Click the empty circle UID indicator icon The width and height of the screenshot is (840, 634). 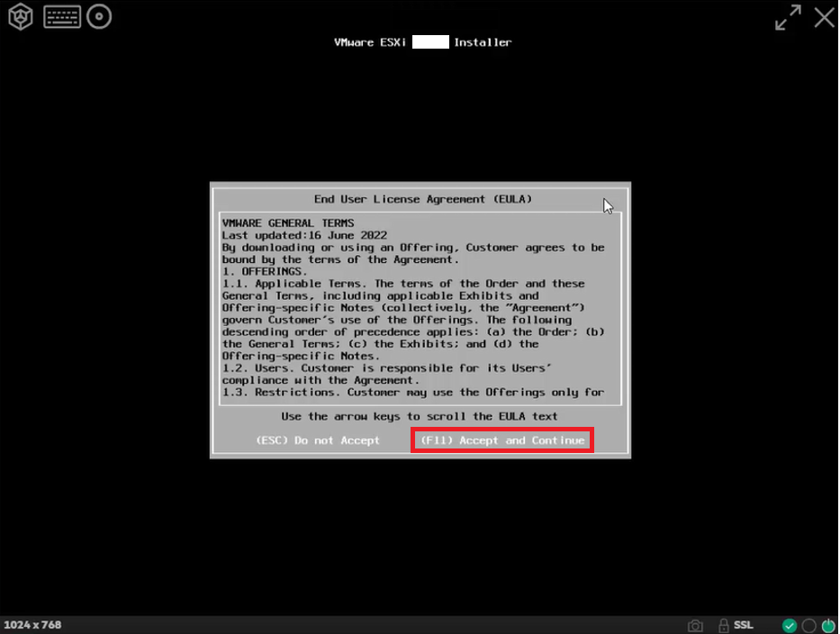[x=808, y=625]
